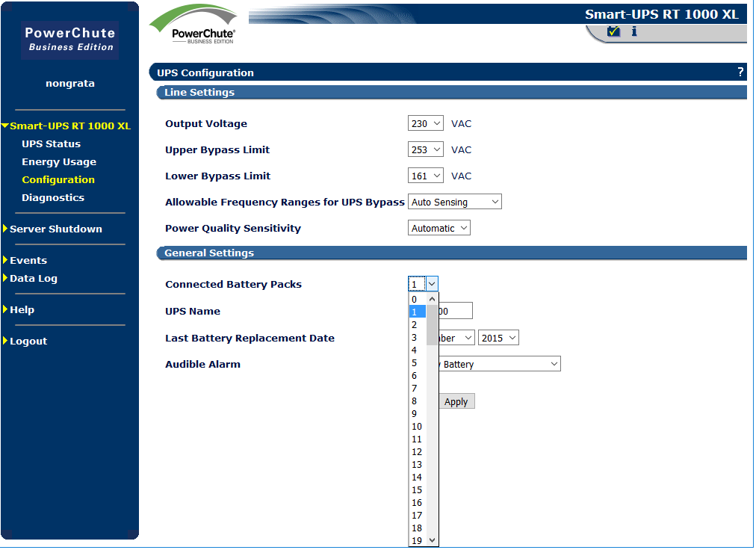Image resolution: width=756 pixels, height=550 pixels.
Task: Select 13 battery packs in list
Action: [x=418, y=464]
